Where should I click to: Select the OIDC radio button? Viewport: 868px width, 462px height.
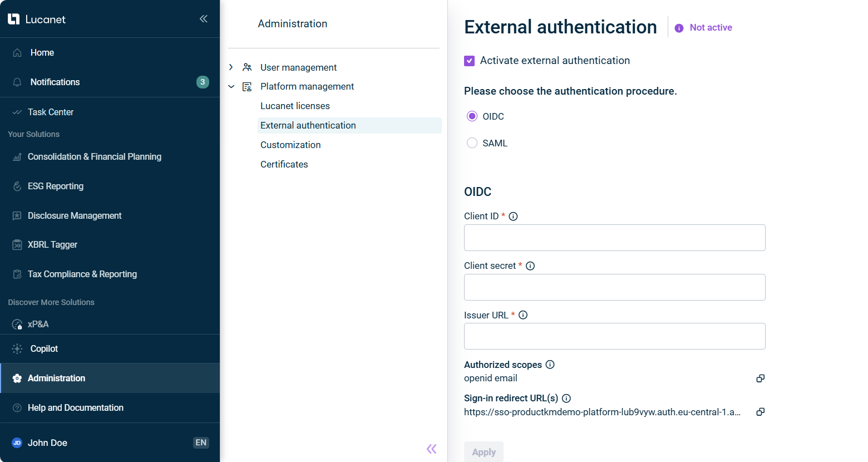(472, 116)
